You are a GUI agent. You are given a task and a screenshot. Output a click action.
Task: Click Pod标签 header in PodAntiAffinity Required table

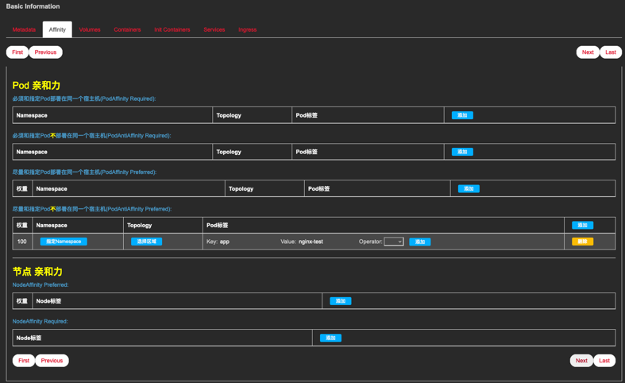point(307,152)
